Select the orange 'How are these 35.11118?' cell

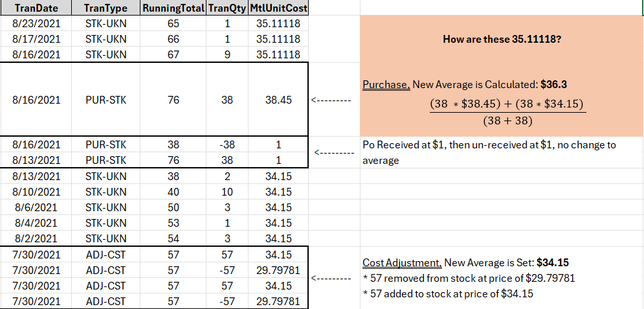(x=502, y=40)
